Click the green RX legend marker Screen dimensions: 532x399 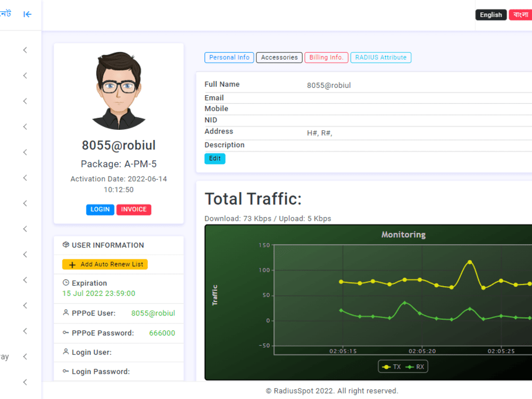click(x=410, y=367)
